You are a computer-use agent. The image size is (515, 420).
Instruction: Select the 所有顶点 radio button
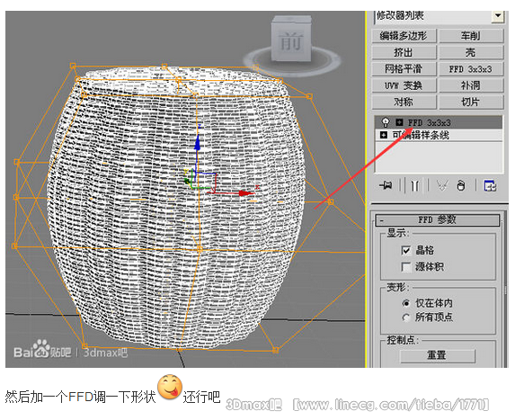click(x=406, y=317)
